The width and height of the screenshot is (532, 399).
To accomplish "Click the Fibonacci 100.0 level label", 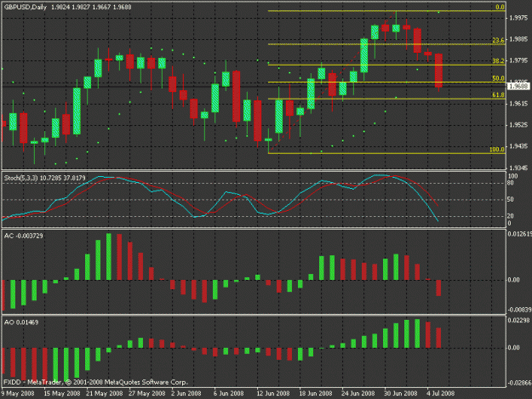I will point(497,150).
